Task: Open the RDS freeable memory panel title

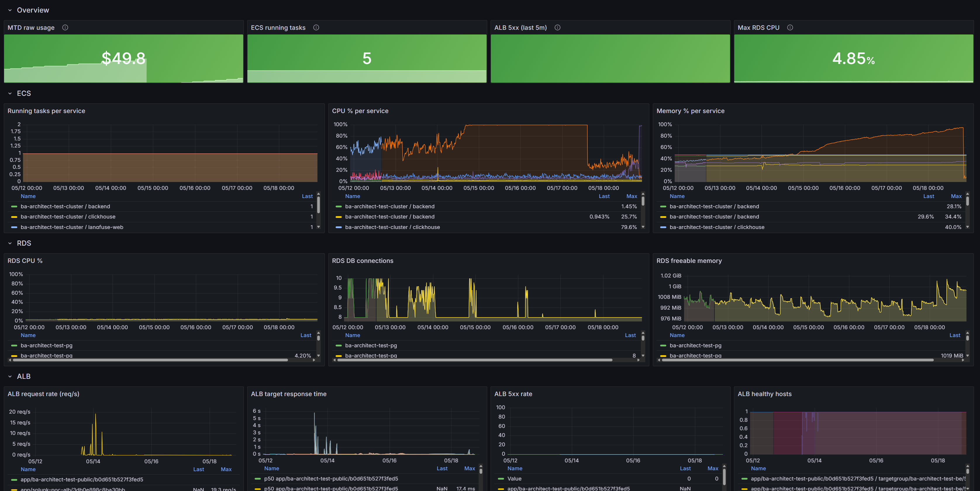Action: (689, 261)
